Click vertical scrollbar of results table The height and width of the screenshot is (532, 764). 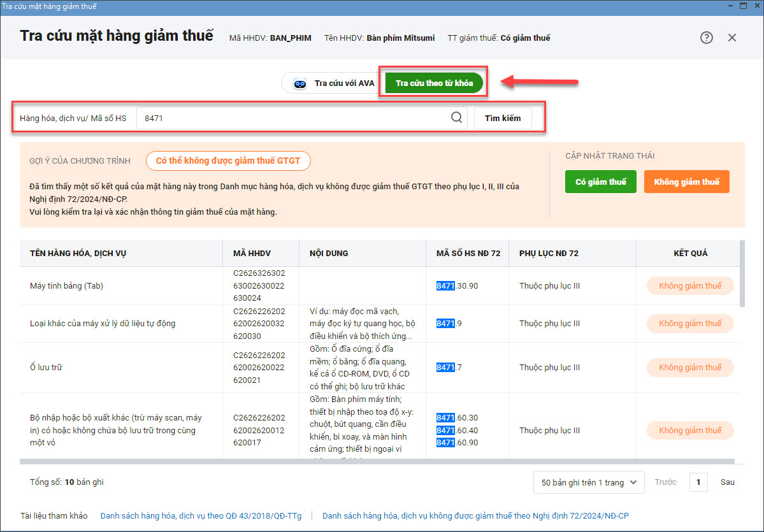click(742, 274)
